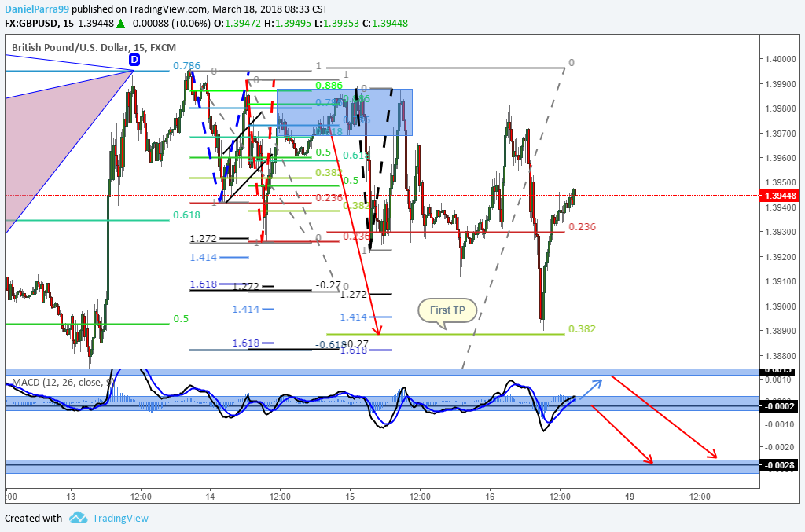Viewport: 805px width, 532px height.
Task: Click the -0.27 Fibonacci extension label
Action: coord(329,284)
